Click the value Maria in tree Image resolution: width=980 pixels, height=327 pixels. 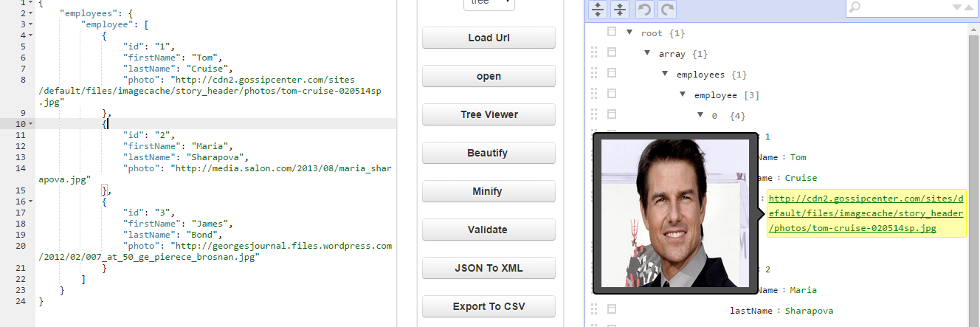coord(804,290)
